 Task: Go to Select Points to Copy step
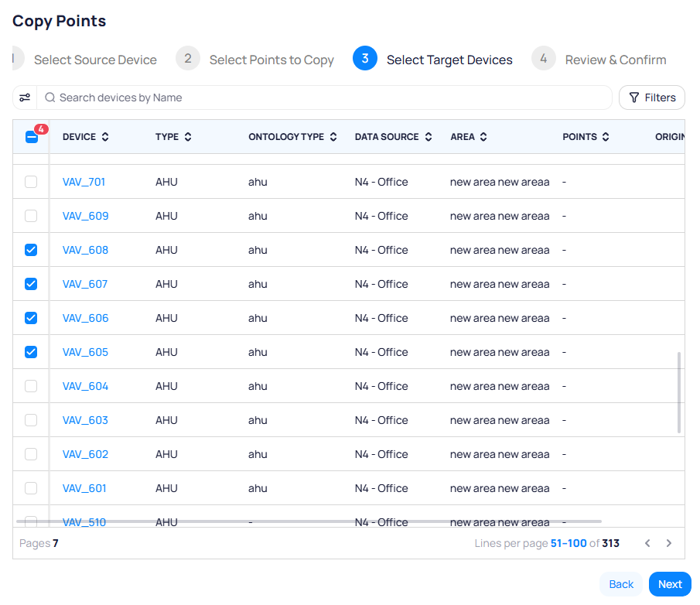pyautogui.click(x=255, y=60)
